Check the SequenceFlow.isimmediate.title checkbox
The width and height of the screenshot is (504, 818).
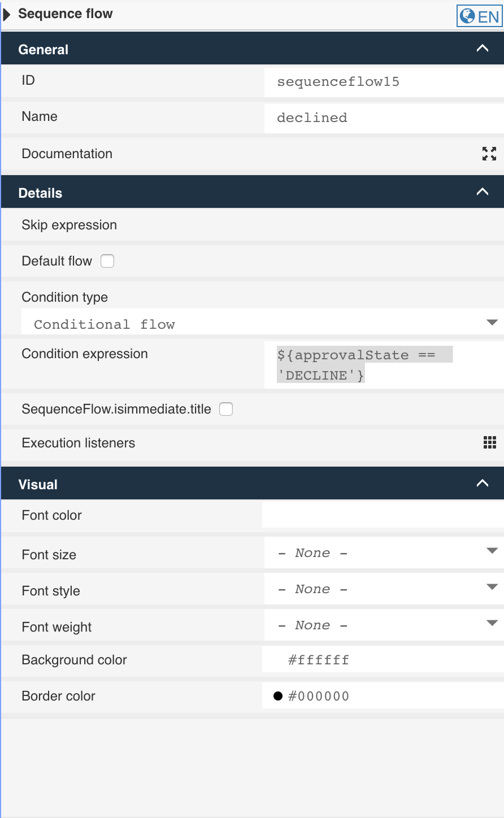[x=225, y=408]
